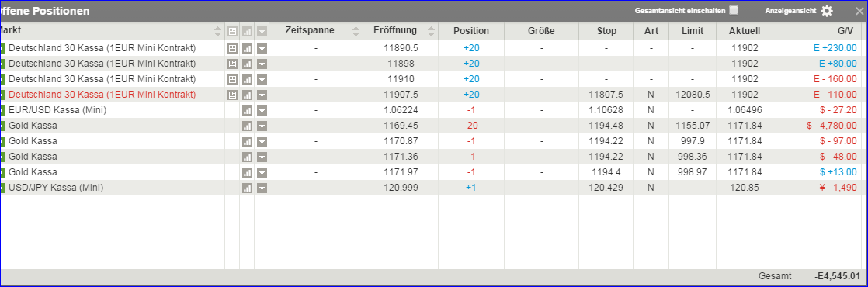Open dropdown for Deutschland 30 at 11907.5

262,95
